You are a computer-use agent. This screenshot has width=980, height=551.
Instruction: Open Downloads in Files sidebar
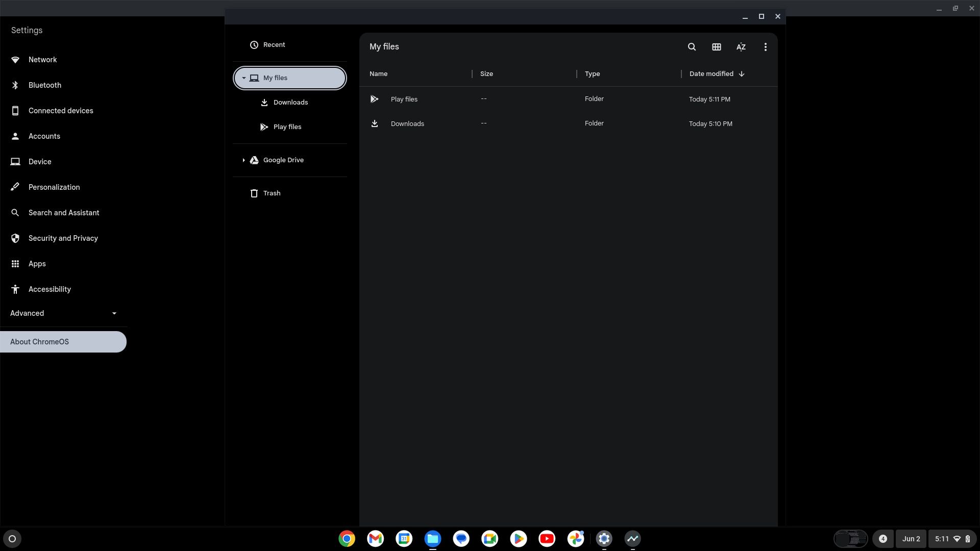tap(290, 103)
